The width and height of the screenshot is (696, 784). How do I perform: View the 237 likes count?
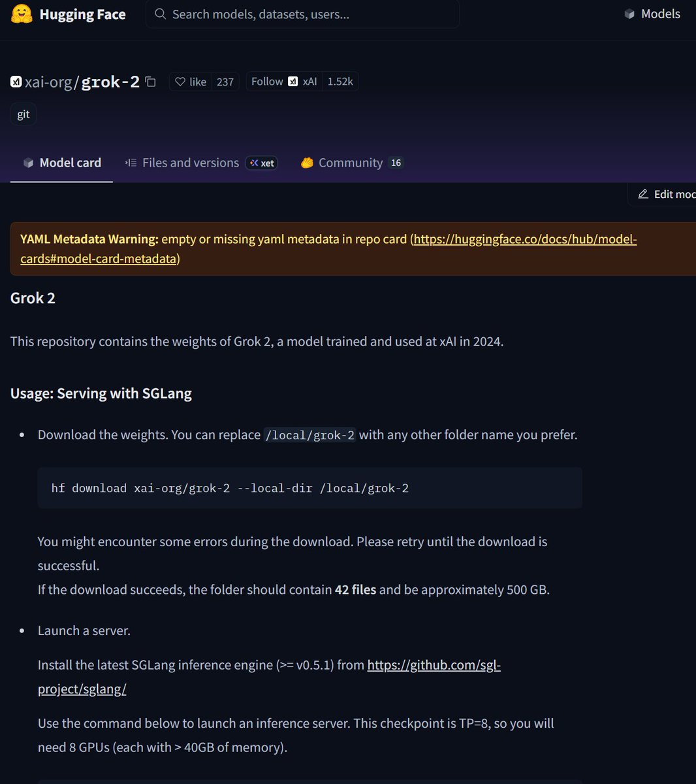pos(225,82)
